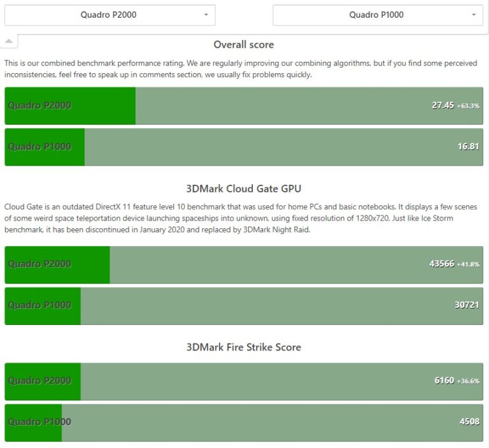Click the 16.81 overall score value
489x448 pixels.
[x=468, y=147]
